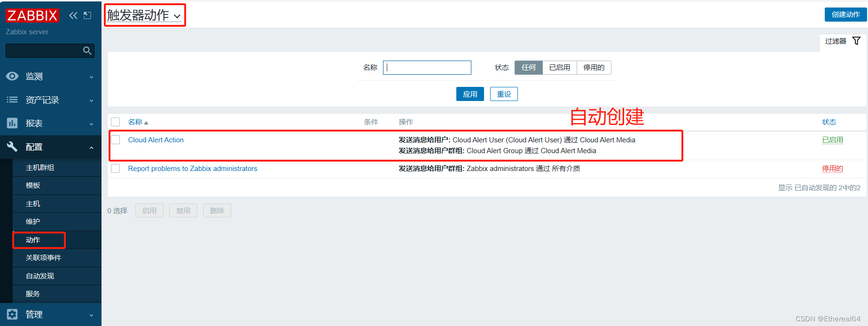Click the 资产记录 list icon
The height and width of the screenshot is (326, 868).
point(12,100)
